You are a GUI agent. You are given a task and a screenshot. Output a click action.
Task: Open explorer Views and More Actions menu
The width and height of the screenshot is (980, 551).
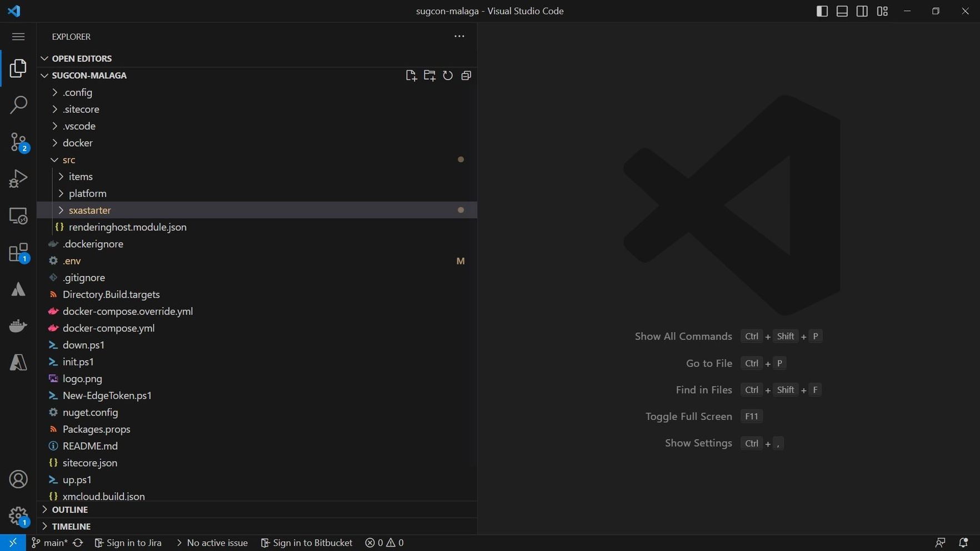pyautogui.click(x=459, y=37)
